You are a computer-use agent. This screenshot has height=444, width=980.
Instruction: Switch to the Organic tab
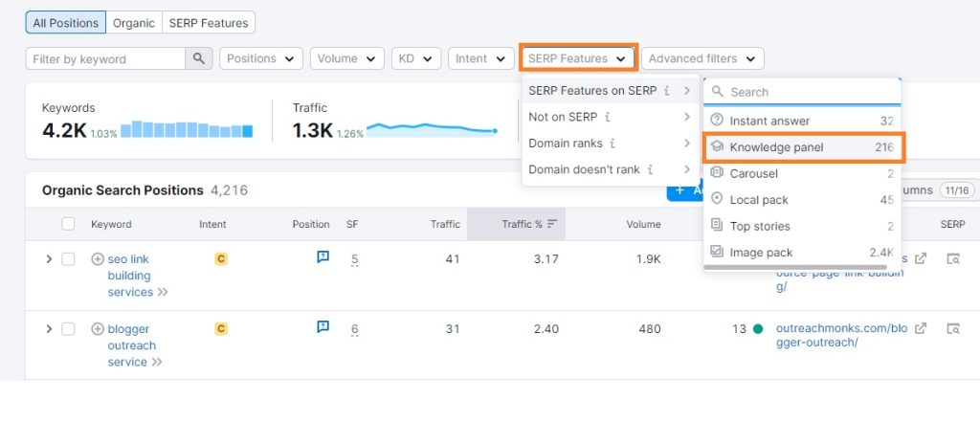pos(134,23)
